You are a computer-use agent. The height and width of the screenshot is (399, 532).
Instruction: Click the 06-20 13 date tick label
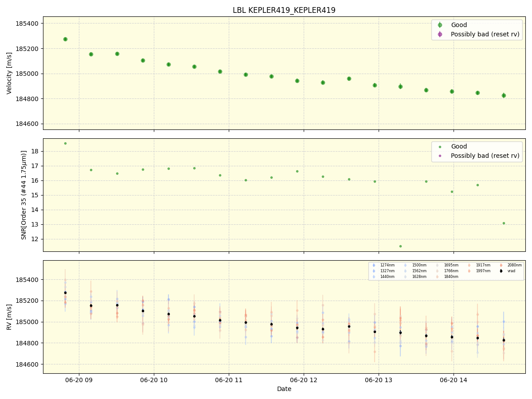coord(379,380)
